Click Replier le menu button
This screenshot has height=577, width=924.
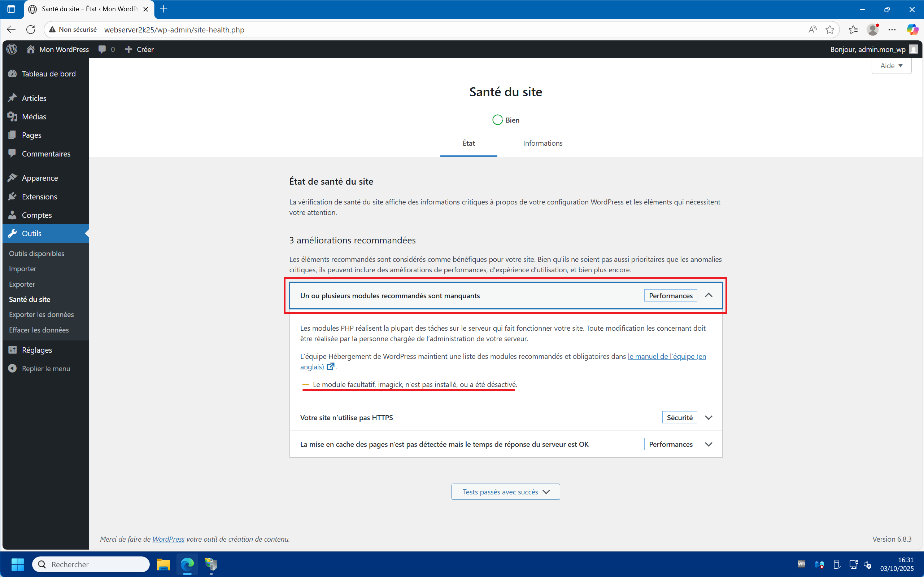tap(46, 369)
